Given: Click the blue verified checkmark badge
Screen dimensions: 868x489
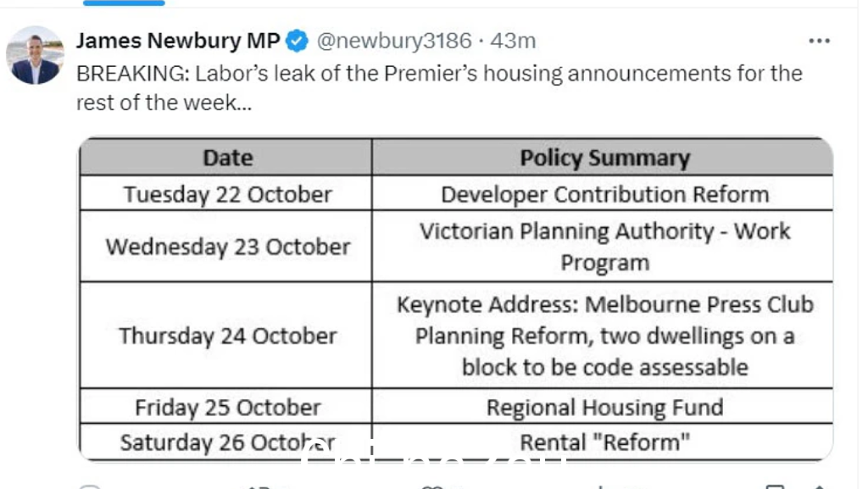Looking at the screenshot, I should point(298,41).
